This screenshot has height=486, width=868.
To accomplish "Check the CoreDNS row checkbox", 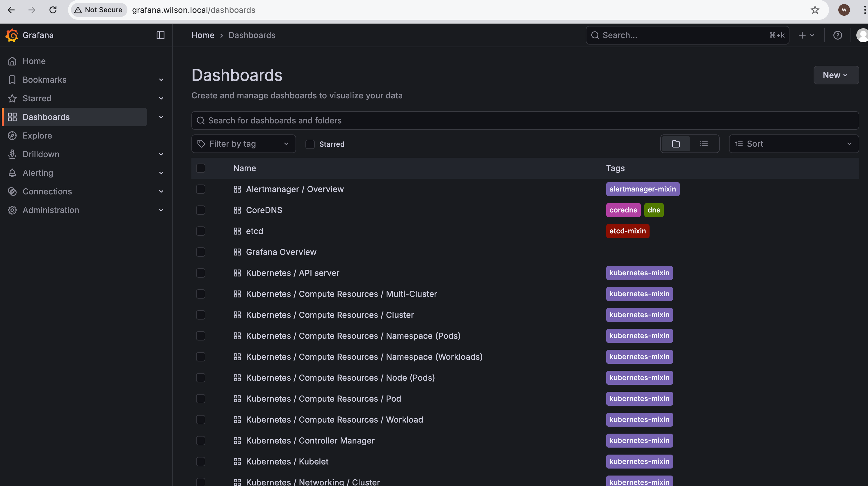I will (200, 210).
